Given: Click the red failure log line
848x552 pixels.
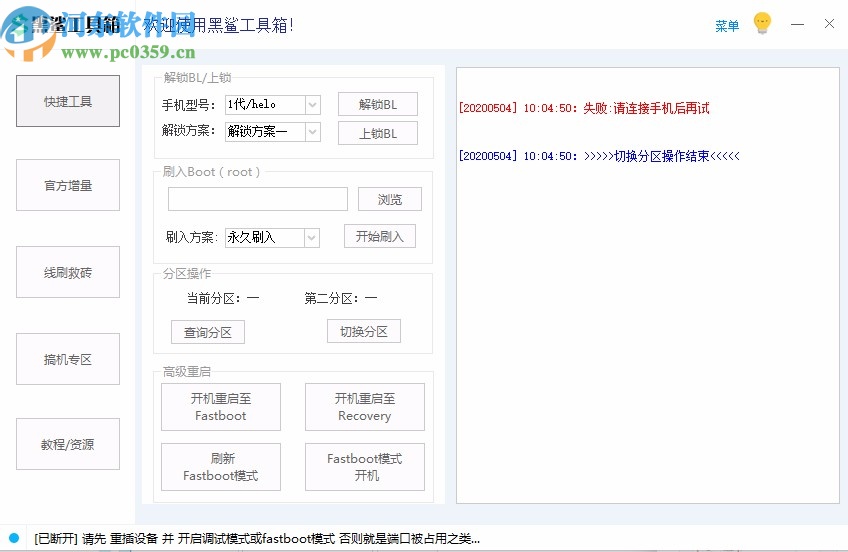Looking at the screenshot, I should pos(584,108).
